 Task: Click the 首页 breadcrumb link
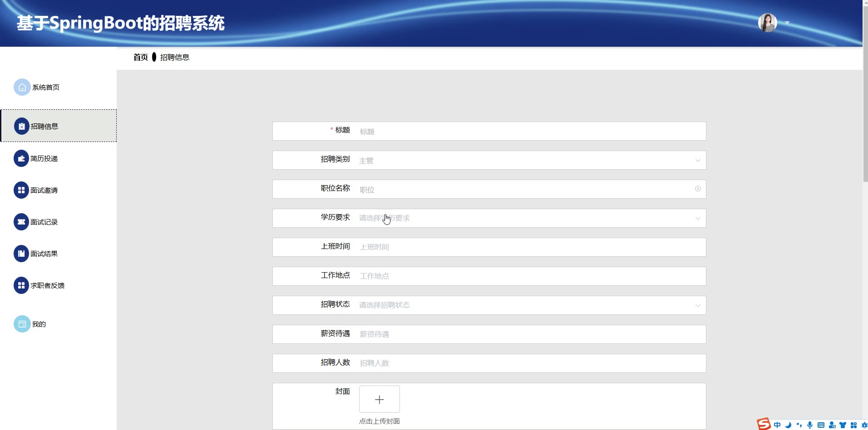pos(141,57)
